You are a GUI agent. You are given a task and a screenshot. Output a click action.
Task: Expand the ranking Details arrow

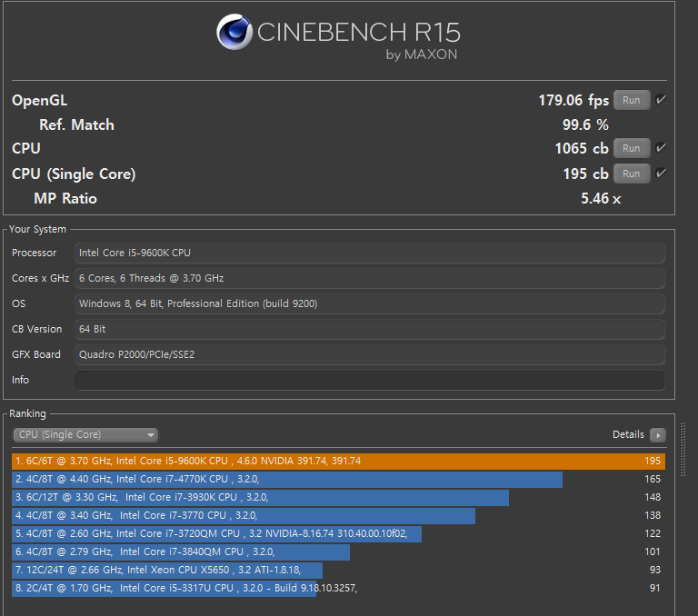click(x=657, y=435)
